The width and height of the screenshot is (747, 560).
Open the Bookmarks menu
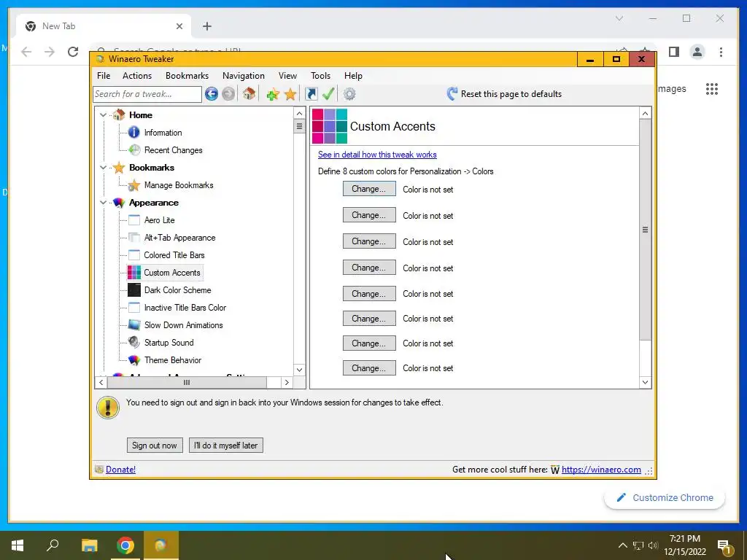187,76
